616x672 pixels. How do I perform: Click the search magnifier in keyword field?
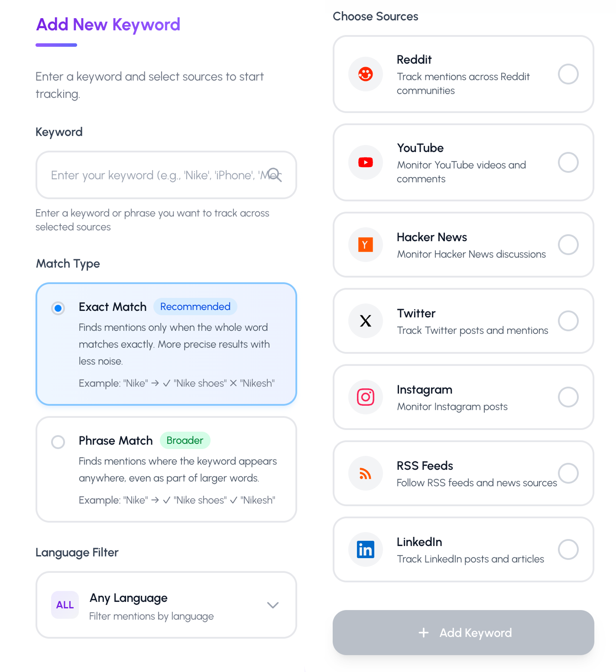[275, 175]
